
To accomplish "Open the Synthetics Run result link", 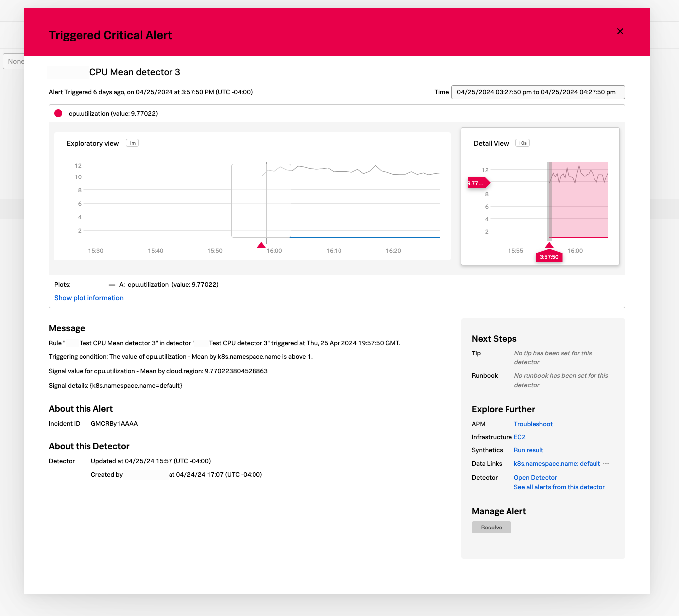I will click(x=528, y=450).
